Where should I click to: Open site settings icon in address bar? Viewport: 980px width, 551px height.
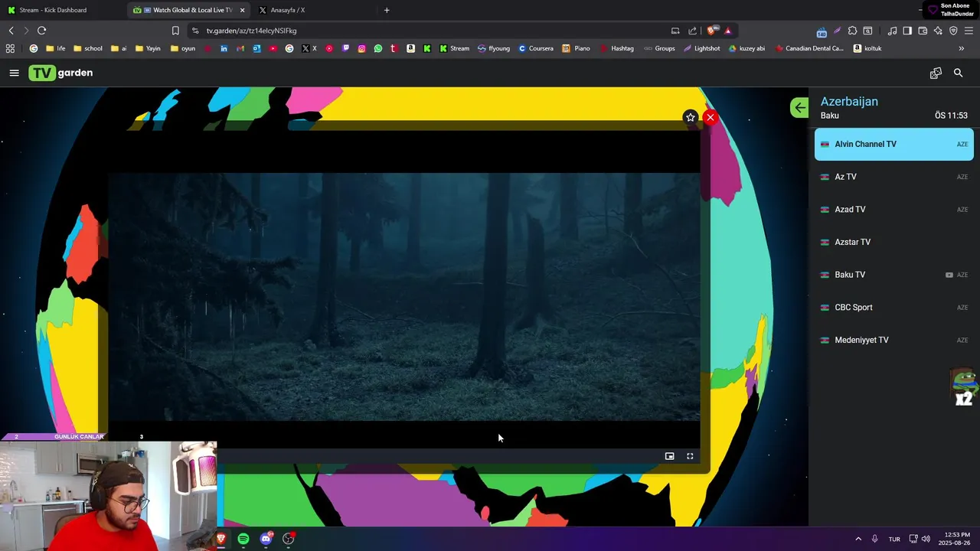195,31
